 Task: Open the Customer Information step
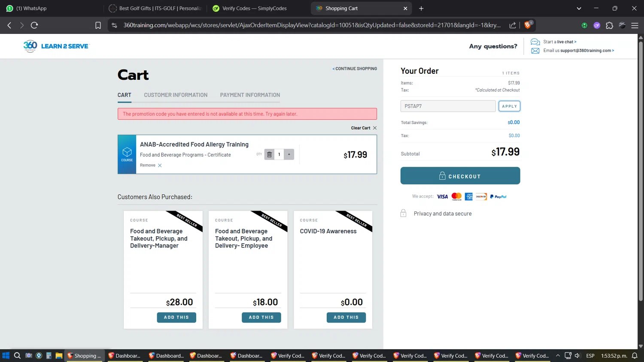click(x=176, y=95)
